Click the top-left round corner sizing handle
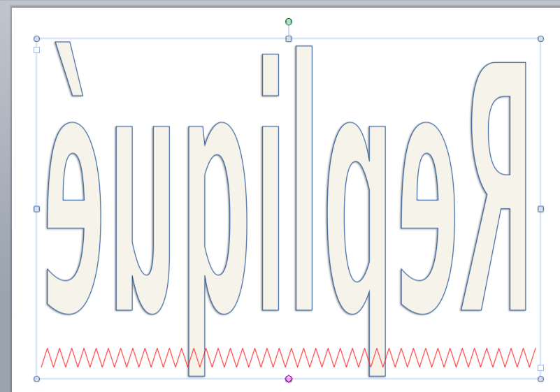 pyautogui.click(x=37, y=39)
